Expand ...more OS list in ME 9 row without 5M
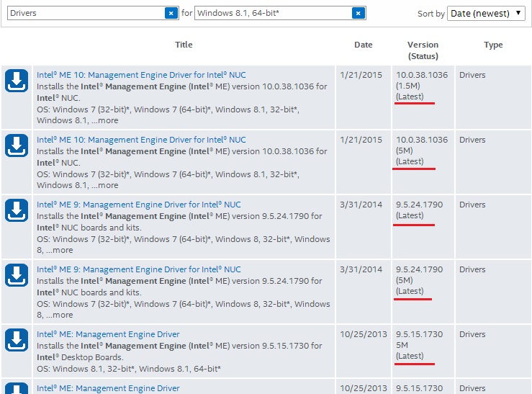This screenshot has height=394, width=532. click(x=59, y=250)
